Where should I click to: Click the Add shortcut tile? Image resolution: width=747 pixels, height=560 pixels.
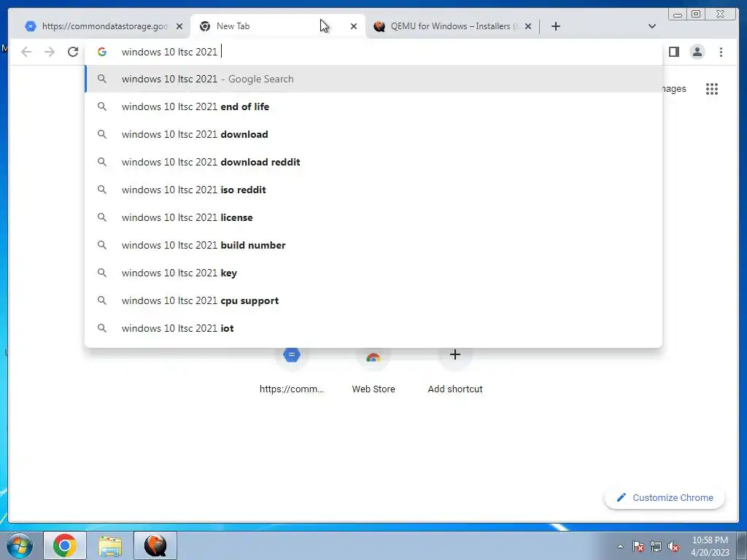click(x=455, y=371)
